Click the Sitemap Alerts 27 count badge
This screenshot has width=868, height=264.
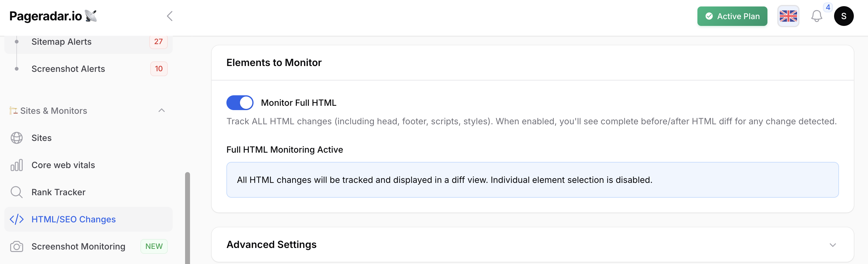158,42
